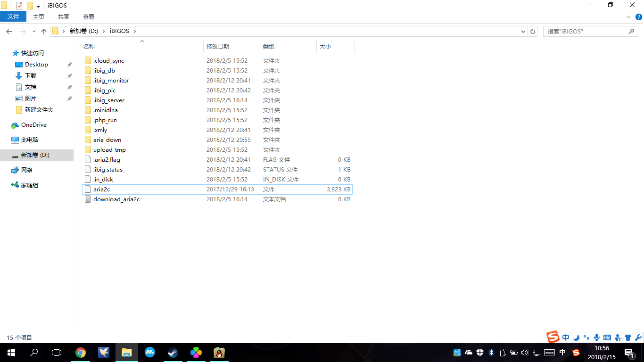Select the .minidlna folder
This screenshot has width=644, height=362.
106,110
